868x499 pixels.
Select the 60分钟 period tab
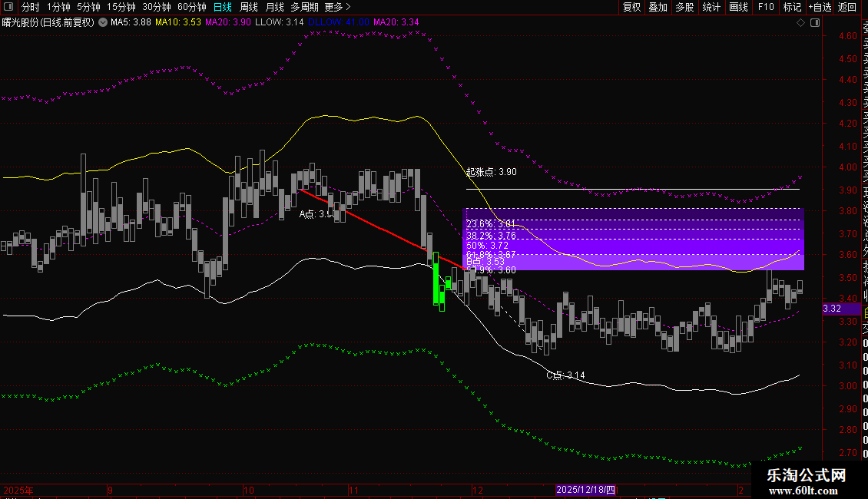[192, 7]
